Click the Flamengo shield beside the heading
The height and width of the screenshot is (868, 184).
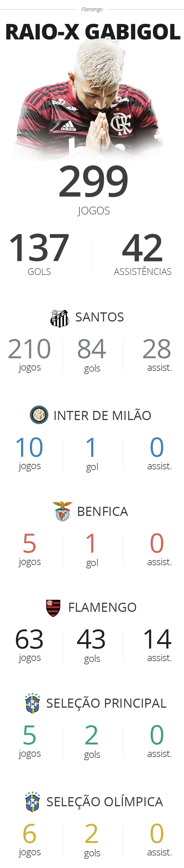coord(53,608)
